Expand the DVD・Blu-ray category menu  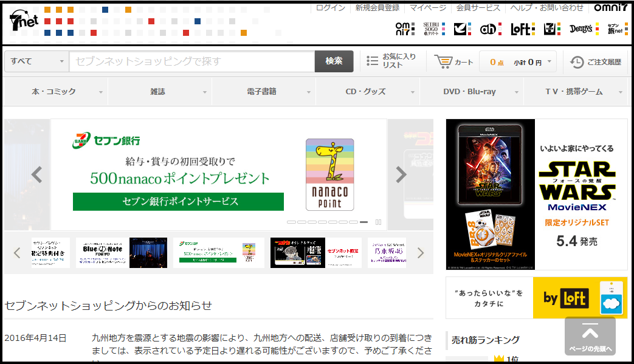(472, 92)
